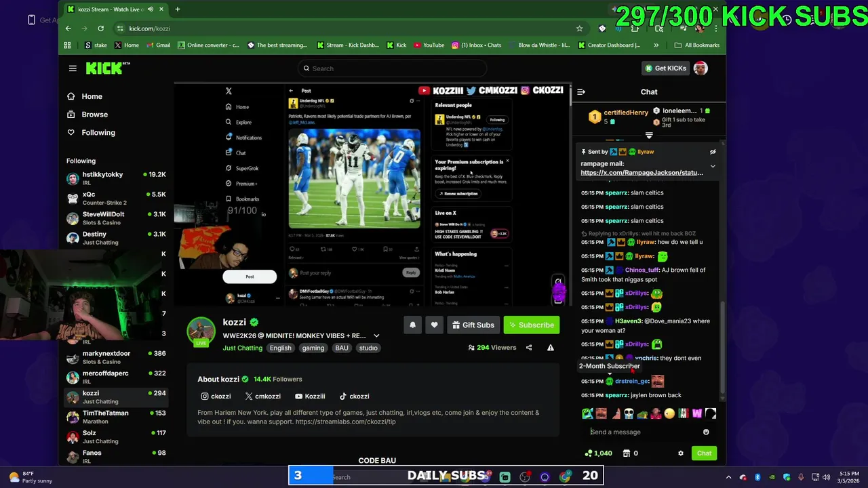Select the studio tag
The image size is (868, 488).
pos(368,348)
